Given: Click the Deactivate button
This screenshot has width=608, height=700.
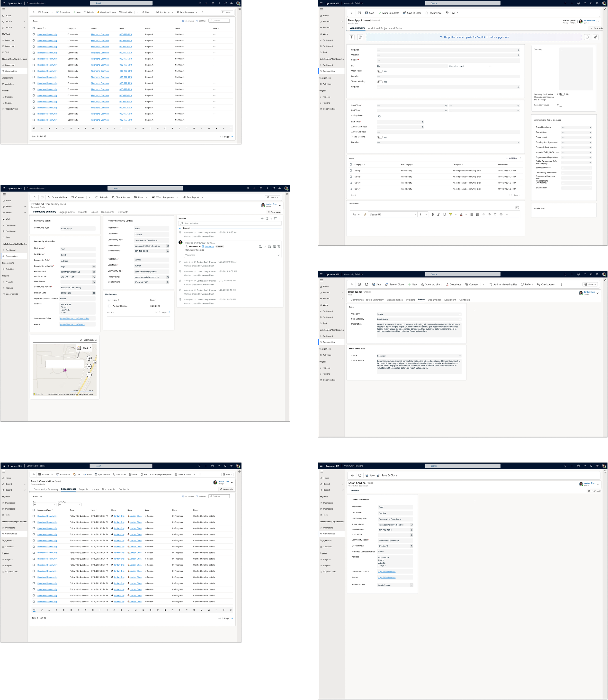Looking at the screenshot, I should coord(453,284).
